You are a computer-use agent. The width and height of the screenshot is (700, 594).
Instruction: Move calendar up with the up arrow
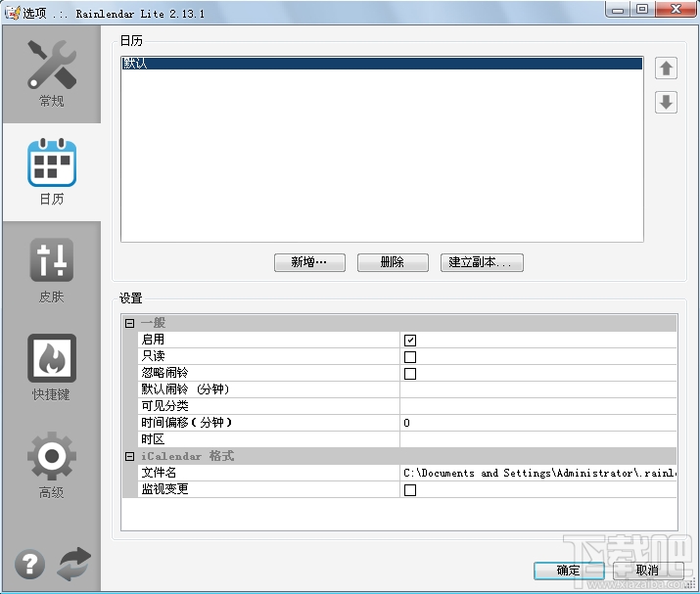666,69
